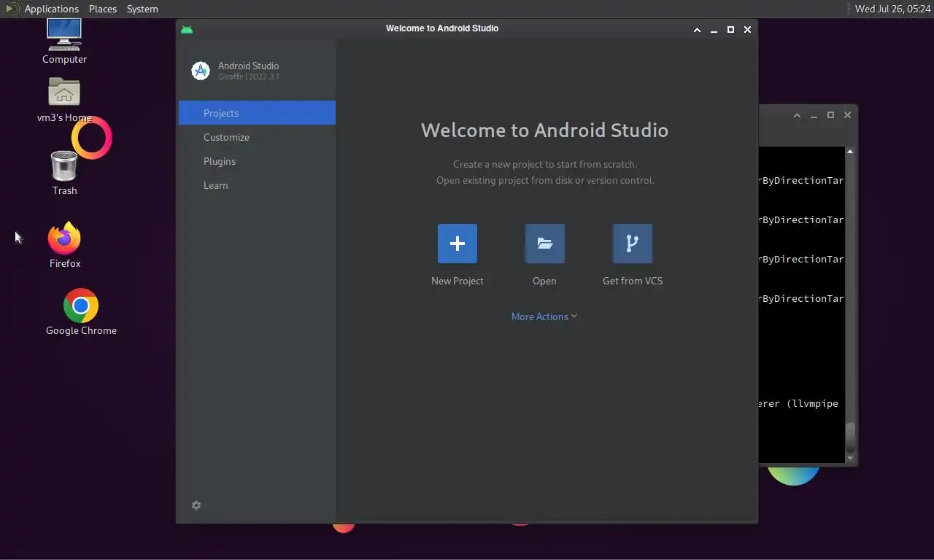
Task: Click the Android icon in title bar
Action: click(x=187, y=29)
